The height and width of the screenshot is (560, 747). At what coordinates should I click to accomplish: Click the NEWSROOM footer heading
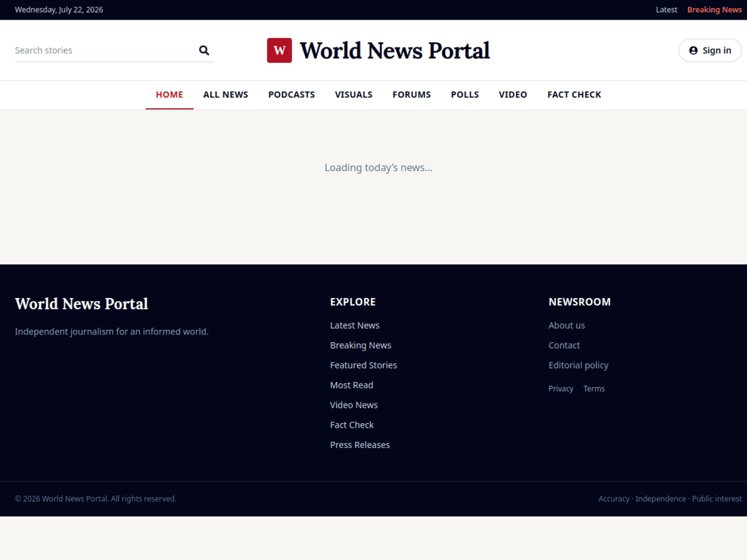579,302
